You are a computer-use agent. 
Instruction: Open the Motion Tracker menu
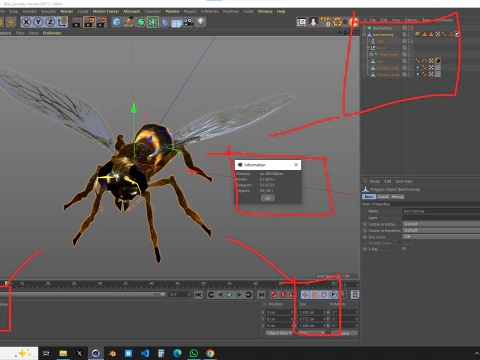click(106, 11)
